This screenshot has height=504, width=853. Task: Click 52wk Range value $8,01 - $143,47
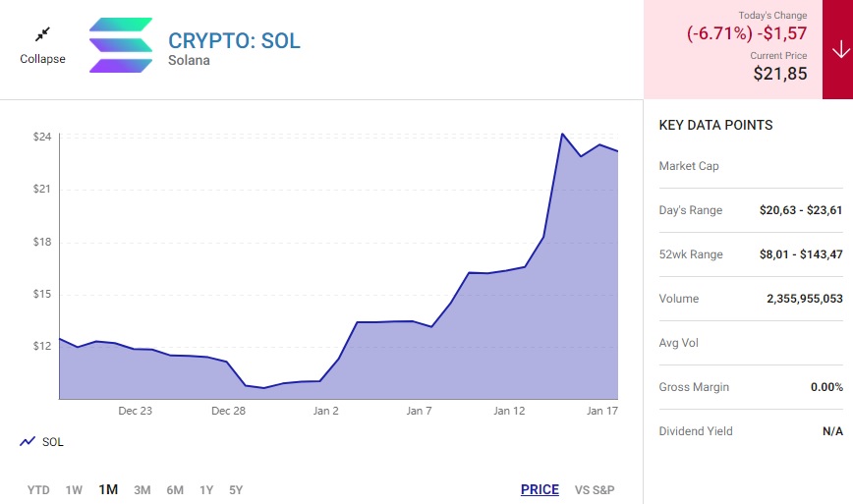click(801, 253)
